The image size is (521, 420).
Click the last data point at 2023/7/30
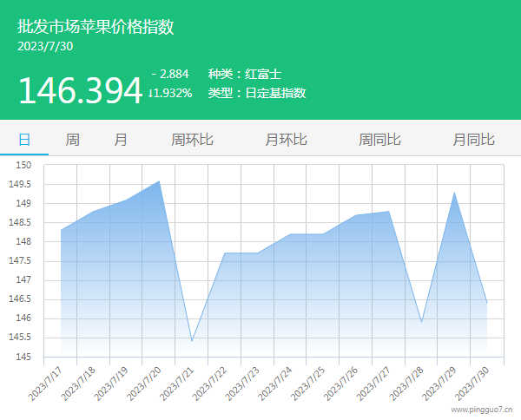[x=486, y=303]
